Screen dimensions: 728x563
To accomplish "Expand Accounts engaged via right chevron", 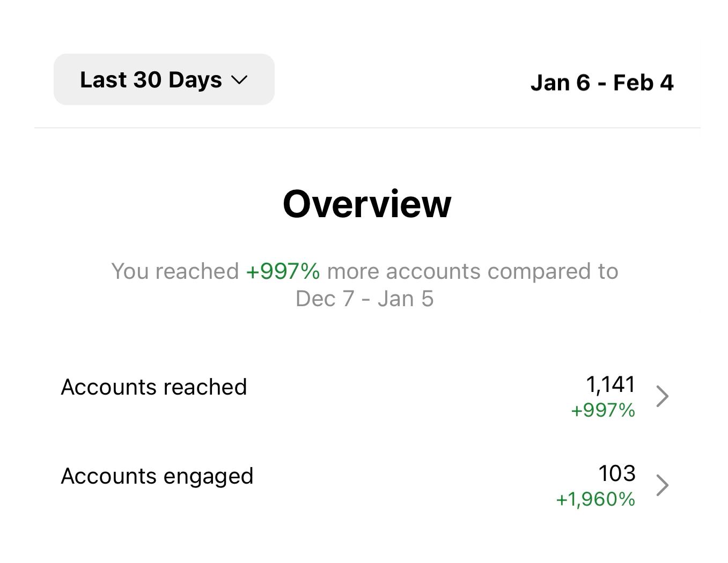I will click(x=663, y=485).
